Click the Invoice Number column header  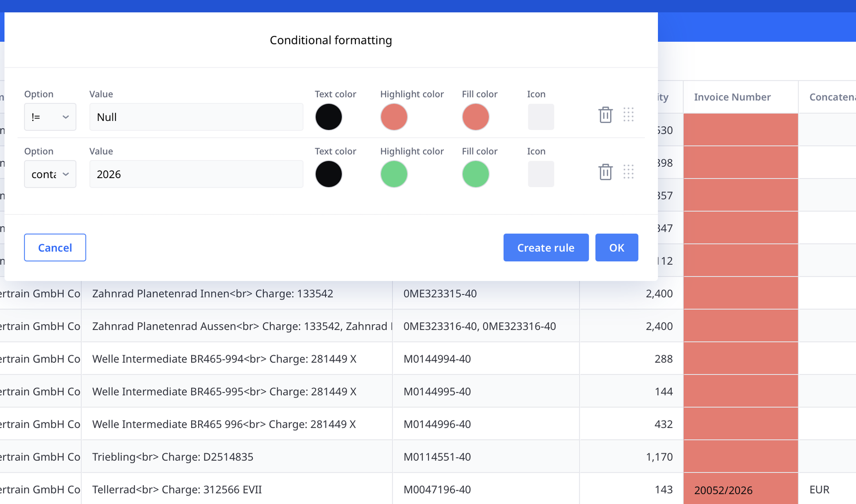click(732, 97)
